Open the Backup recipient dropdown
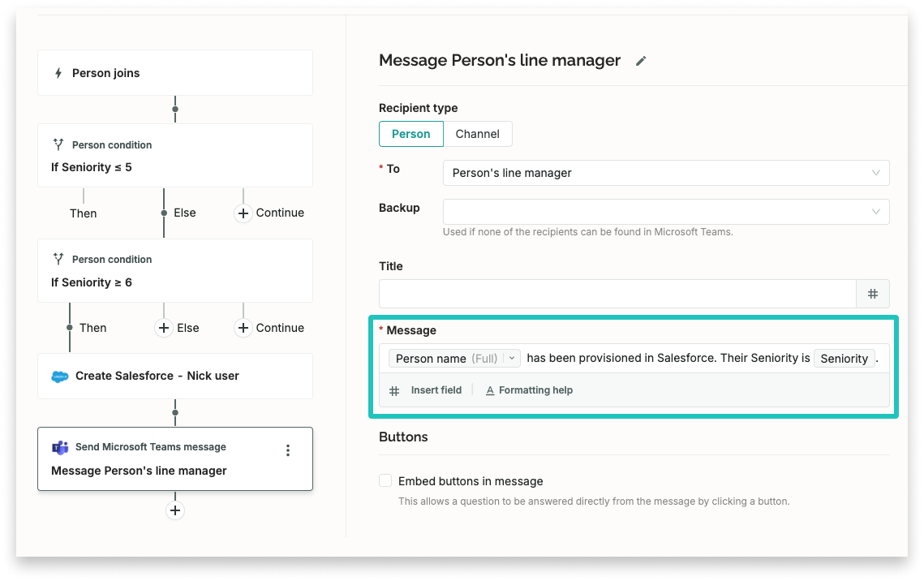Viewport: 924px width, 581px height. pyautogui.click(x=665, y=211)
